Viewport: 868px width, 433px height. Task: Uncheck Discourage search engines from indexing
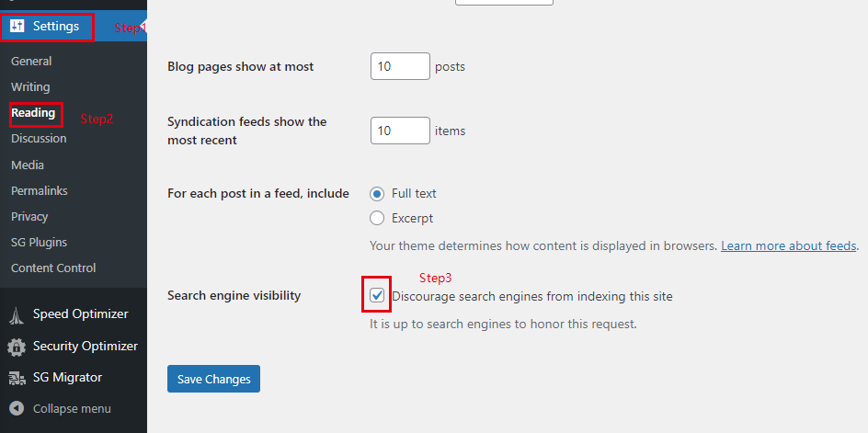coord(377,296)
